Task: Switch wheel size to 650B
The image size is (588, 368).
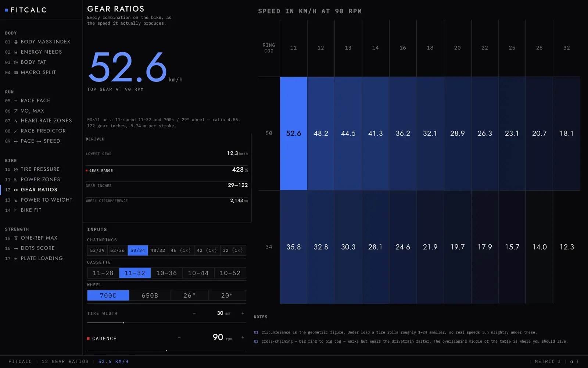Action: (150, 296)
